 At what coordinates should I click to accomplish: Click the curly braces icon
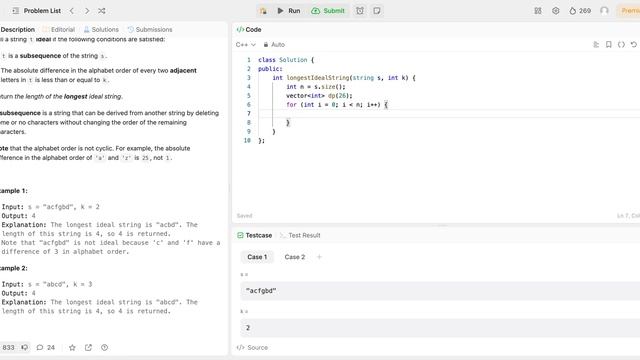(621, 44)
